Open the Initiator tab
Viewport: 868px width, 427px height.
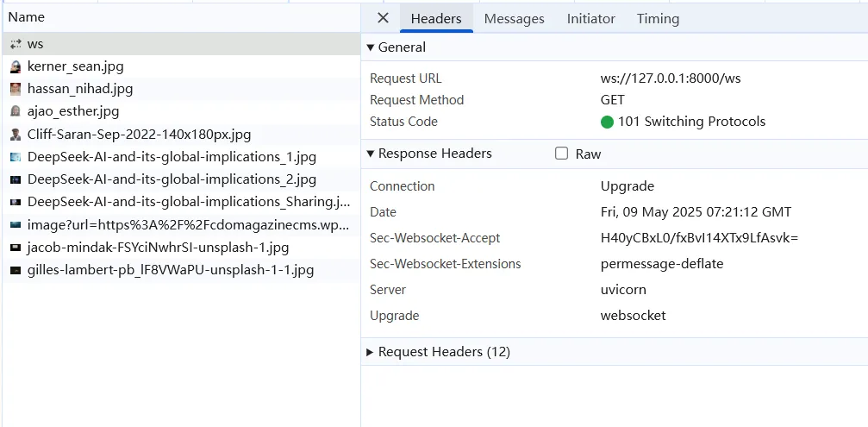click(590, 19)
